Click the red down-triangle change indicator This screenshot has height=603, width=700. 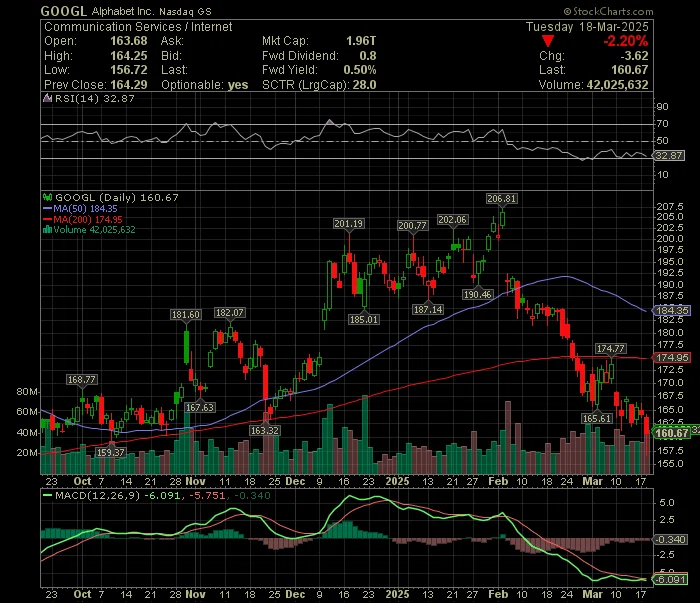548,42
